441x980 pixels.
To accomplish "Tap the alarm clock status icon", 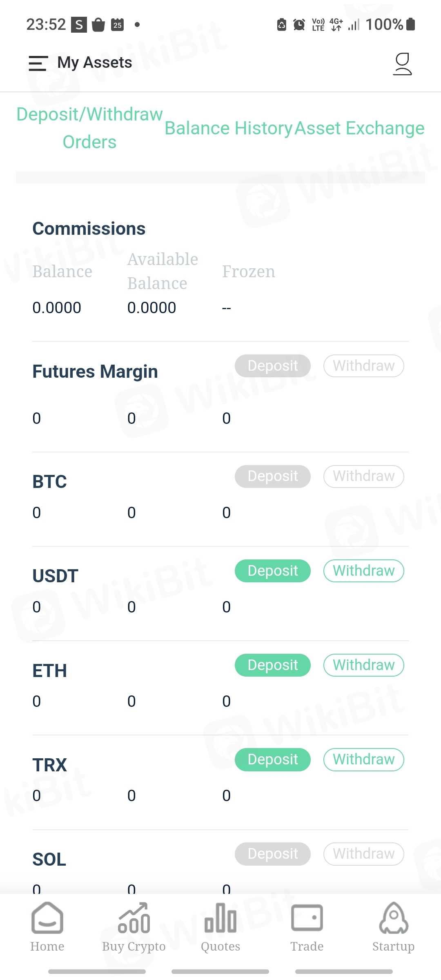I will (299, 25).
